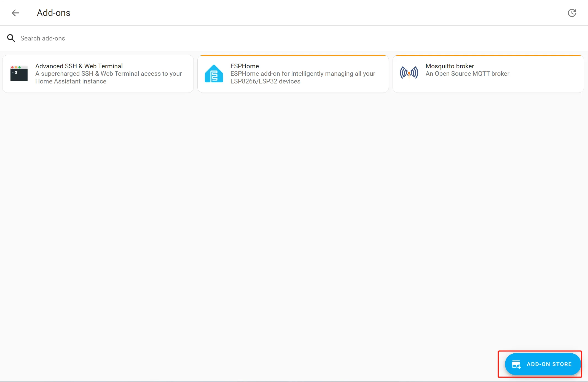This screenshot has width=588, height=382.
Task: Click the Advanced SSH terminal icon
Action: pos(19,73)
